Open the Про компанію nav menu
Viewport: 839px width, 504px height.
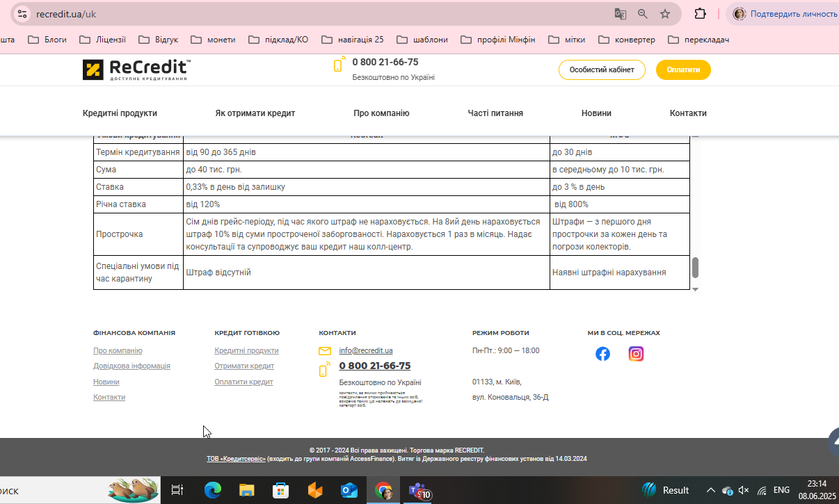[x=381, y=113]
